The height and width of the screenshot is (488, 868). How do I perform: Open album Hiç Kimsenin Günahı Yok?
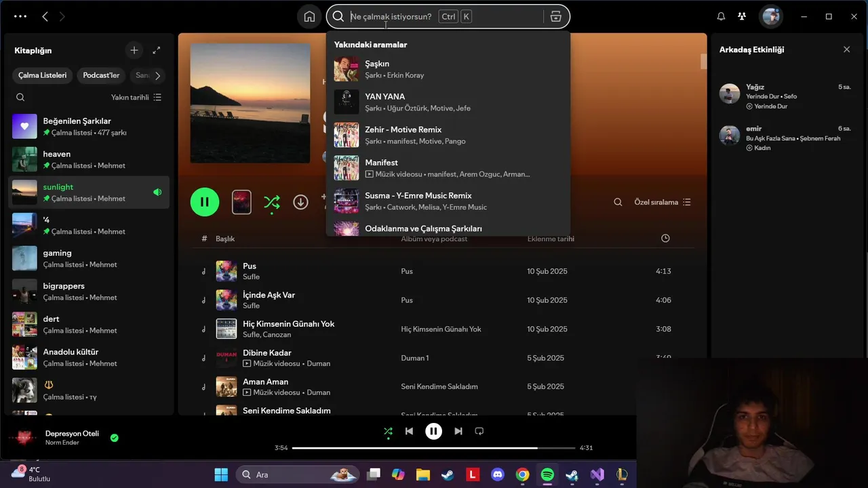click(x=441, y=329)
